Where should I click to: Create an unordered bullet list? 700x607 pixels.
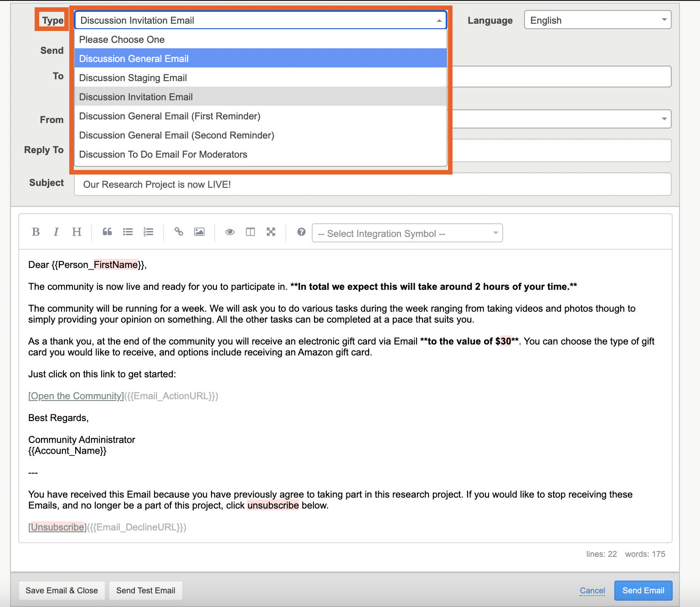pyautogui.click(x=128, y=232)
